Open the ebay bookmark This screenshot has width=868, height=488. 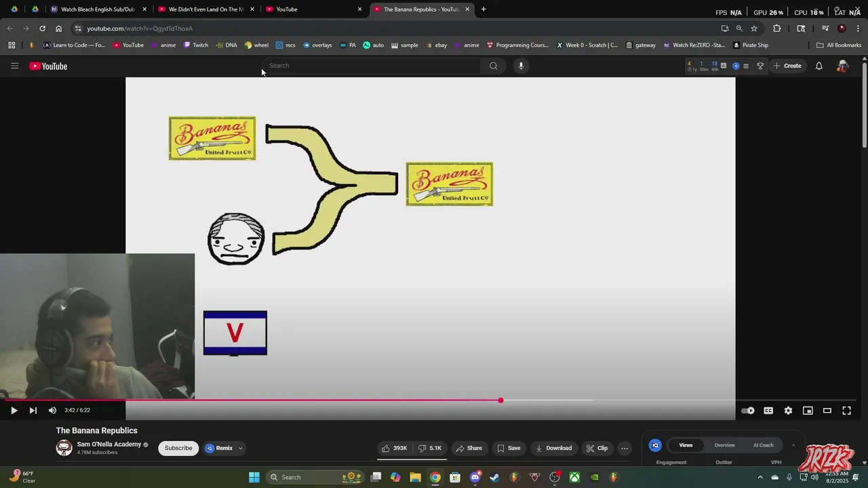click(x=436, y=45)
